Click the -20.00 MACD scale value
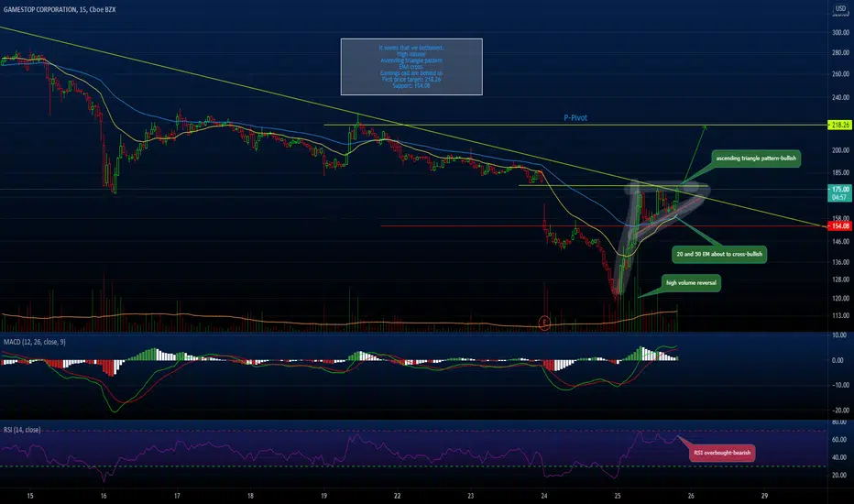Image resolution: width=854 pixels, height=504 pixels. pyautogui.click(x=839, y=411)
